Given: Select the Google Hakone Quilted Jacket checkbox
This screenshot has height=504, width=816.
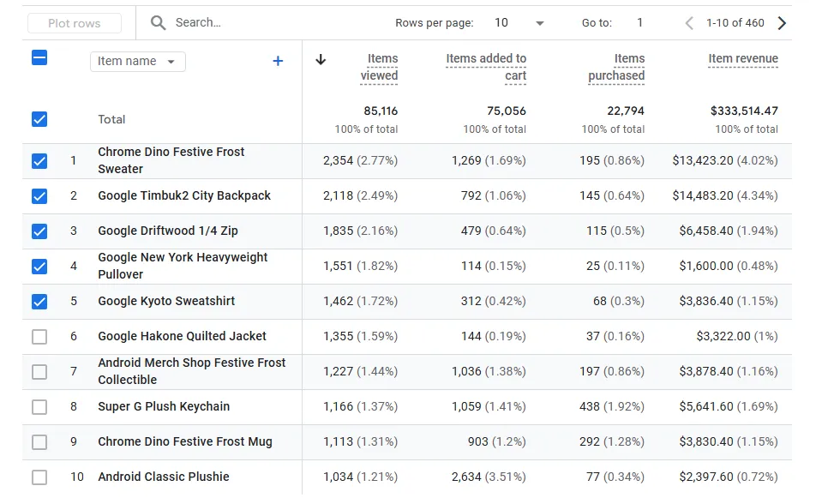Looking at the screenshot, I should (39, 337).
